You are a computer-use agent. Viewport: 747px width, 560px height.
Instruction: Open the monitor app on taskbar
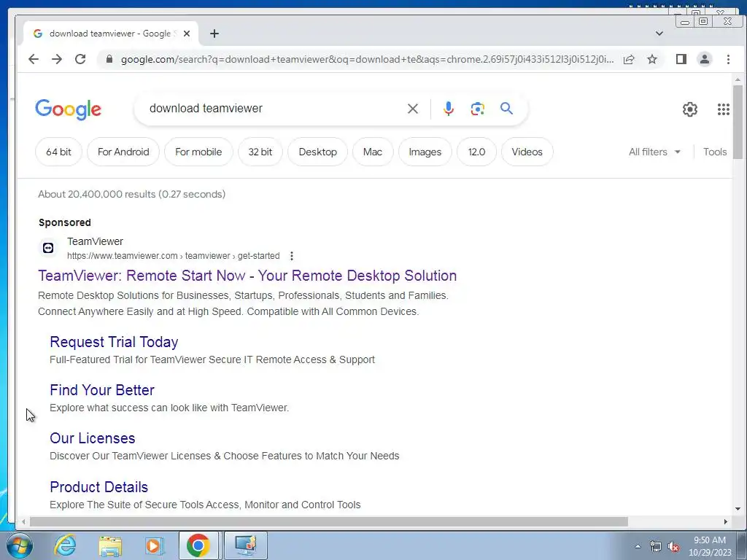point(246,545)
